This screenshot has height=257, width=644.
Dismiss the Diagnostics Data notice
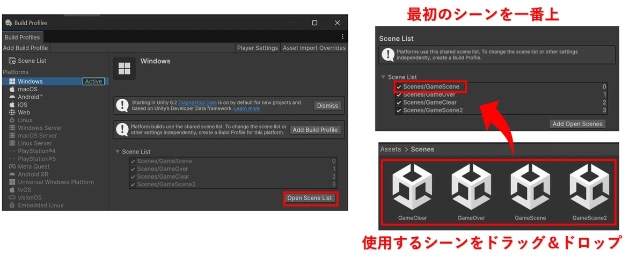pos(327,106)
